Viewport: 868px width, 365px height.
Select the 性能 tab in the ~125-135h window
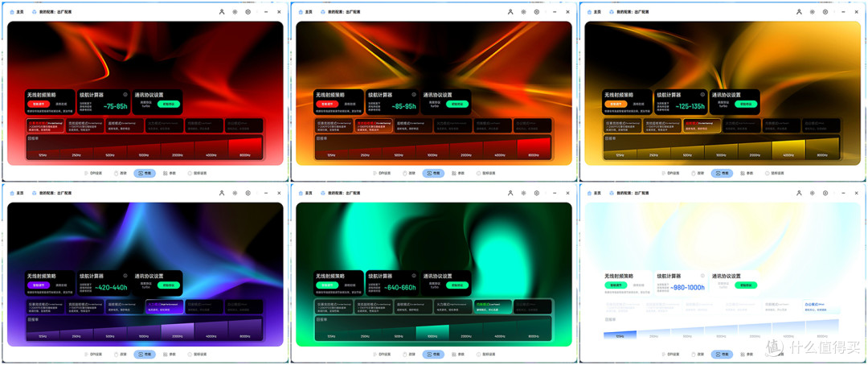(x=722, y=173)
